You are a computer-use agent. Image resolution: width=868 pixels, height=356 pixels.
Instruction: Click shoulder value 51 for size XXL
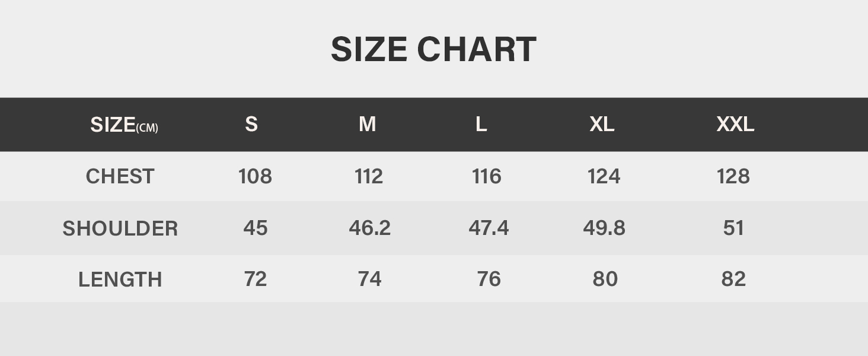coord(733,228)
